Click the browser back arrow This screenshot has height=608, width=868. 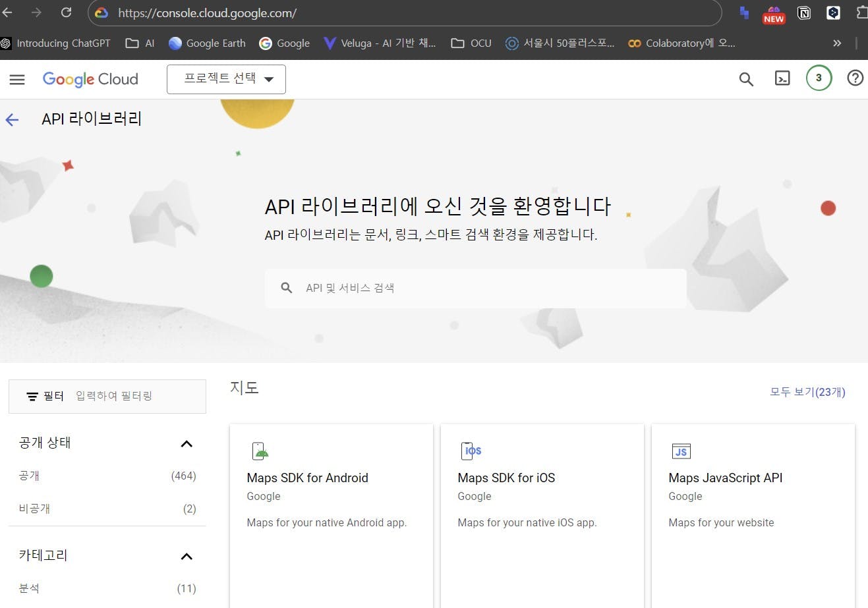7,13
